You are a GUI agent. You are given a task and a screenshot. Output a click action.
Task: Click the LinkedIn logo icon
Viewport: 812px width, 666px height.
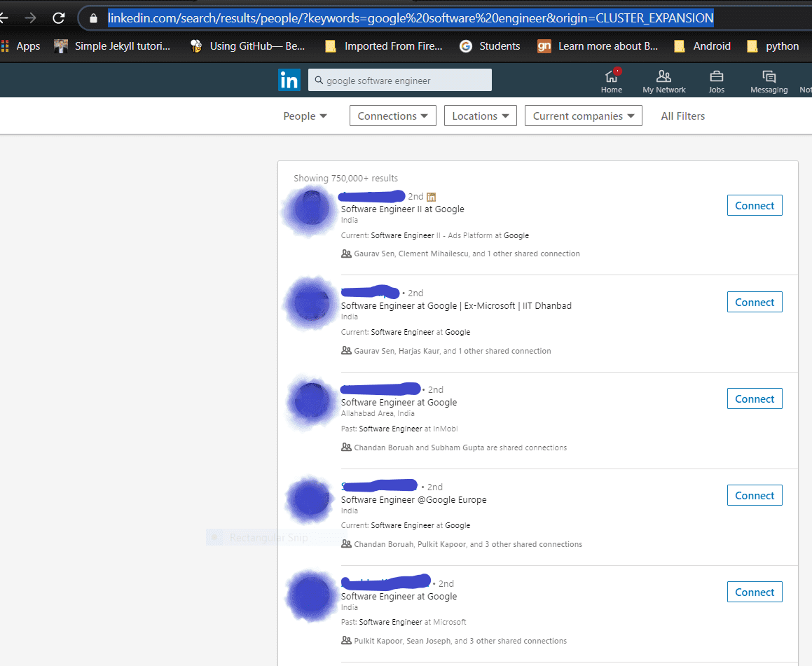(x=289, y=80)
